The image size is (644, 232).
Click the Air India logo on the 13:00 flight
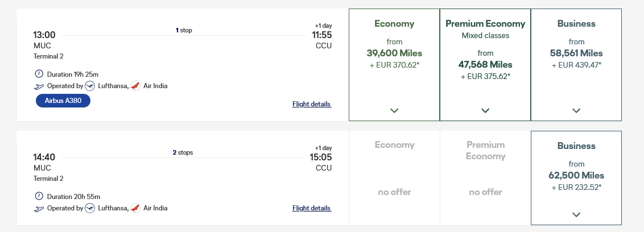click(135, 86)
